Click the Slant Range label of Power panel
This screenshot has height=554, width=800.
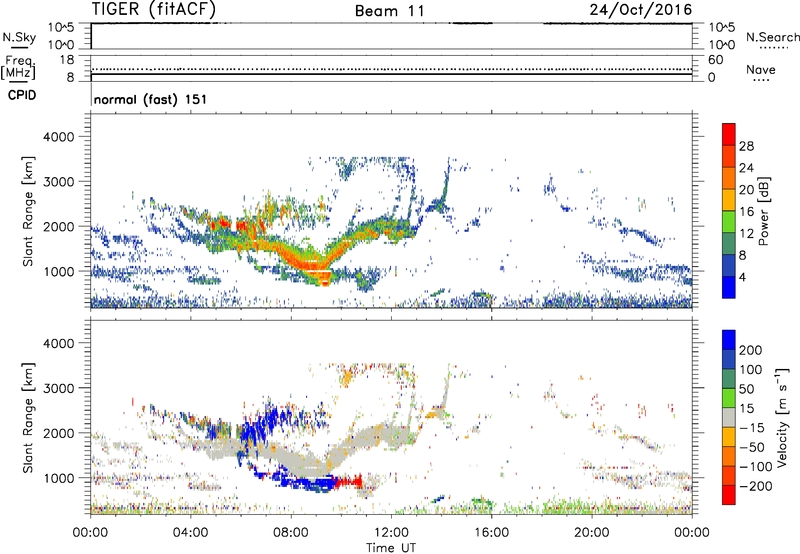point(28,211)
